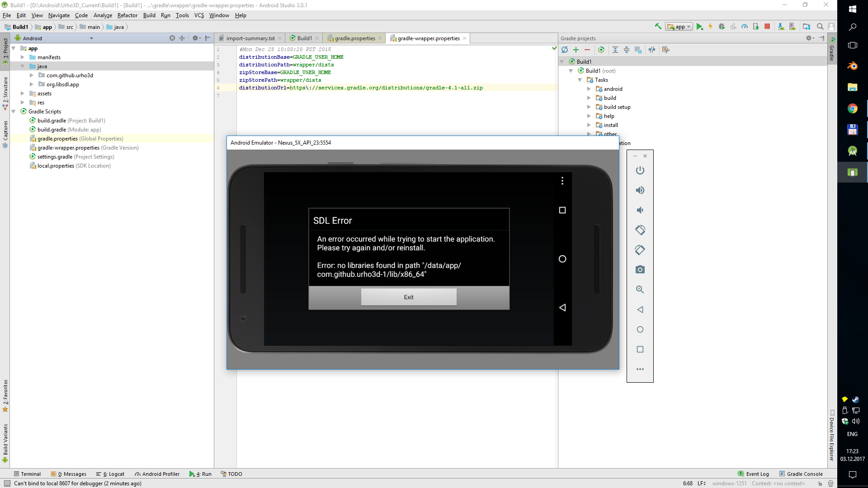Open emulator extended controls (three dots)
Image resolution: width=868 pixels, height=488 pixels.
pyautogui.click(x=640, y=369)
